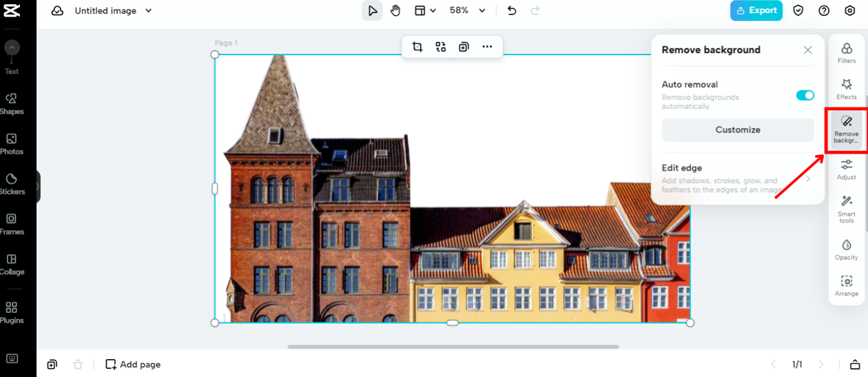Select the crop tool in floating toolbar
This screenshot has width=868, height=377.
tap(417, 47)
